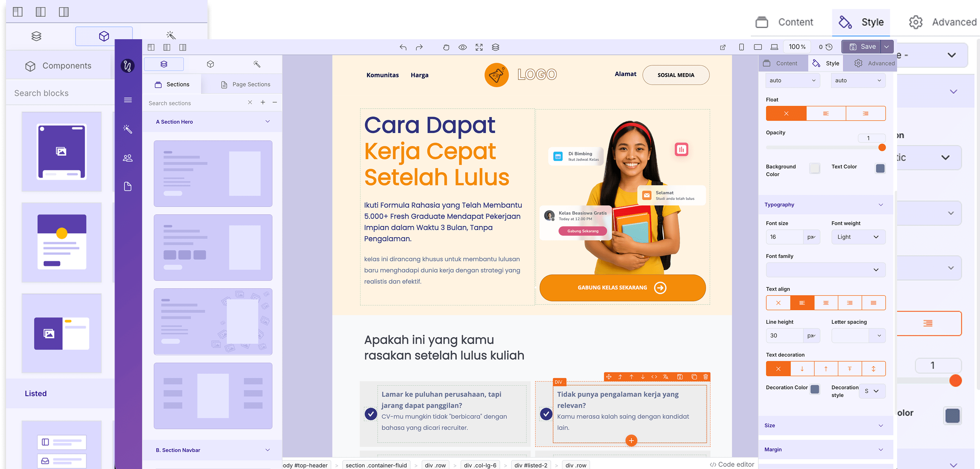Delete the selected DIV using the trash icon

click(x=705, y=377)
